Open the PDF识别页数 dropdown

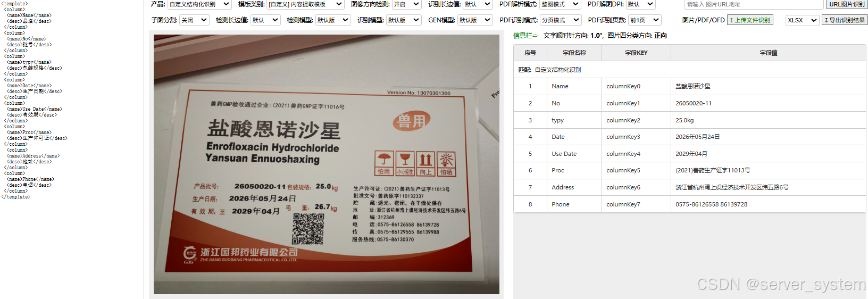click(645, 20)
